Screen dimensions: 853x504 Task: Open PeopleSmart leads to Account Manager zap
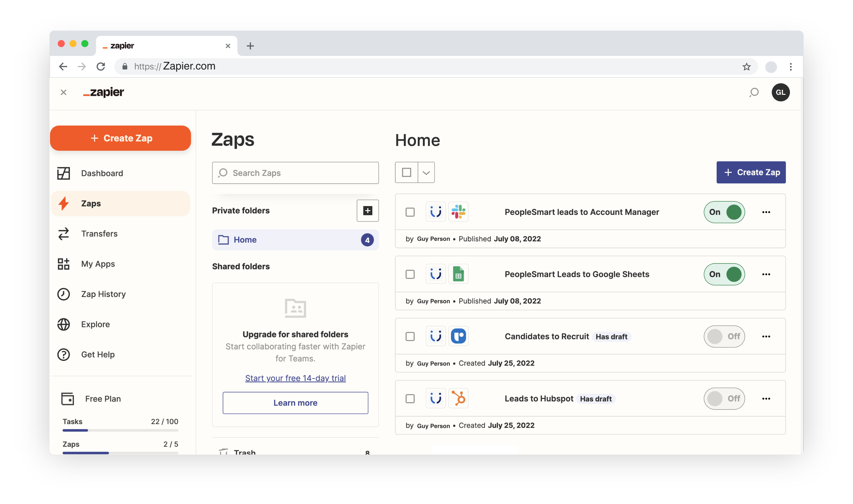tap(581, 212)
